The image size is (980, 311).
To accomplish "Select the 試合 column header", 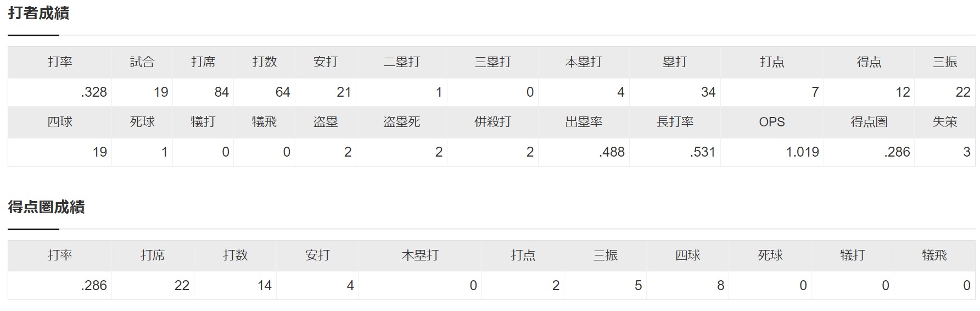I will tap(142, 62).
